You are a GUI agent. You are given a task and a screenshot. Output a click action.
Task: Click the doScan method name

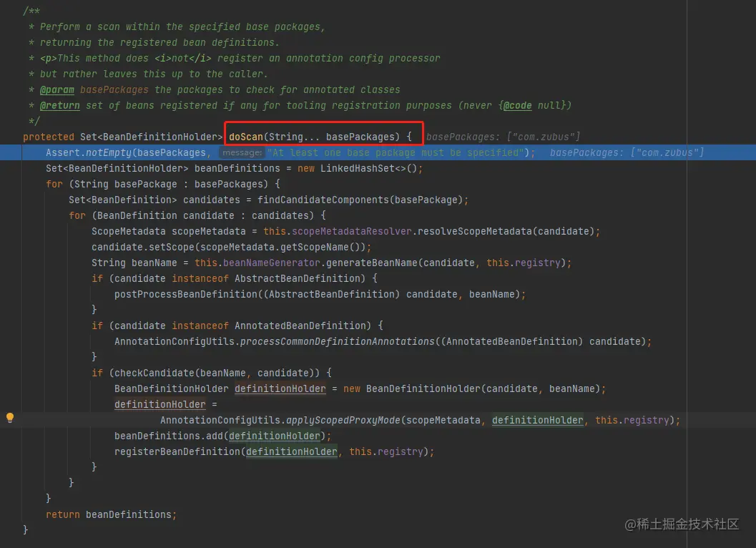(x=246, y=137)
